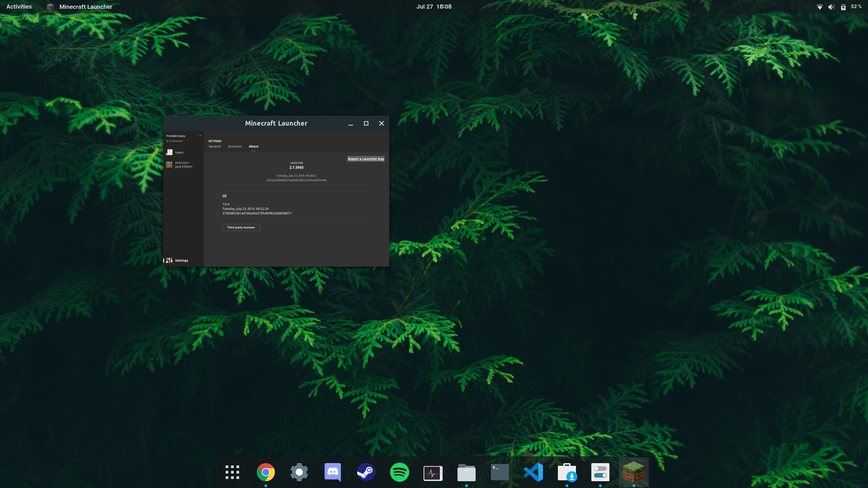
Task: Select the About tab
Action: tap(253, 146)
